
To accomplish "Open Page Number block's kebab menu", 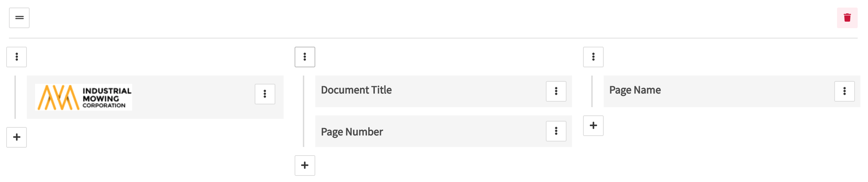I will 556,131.
